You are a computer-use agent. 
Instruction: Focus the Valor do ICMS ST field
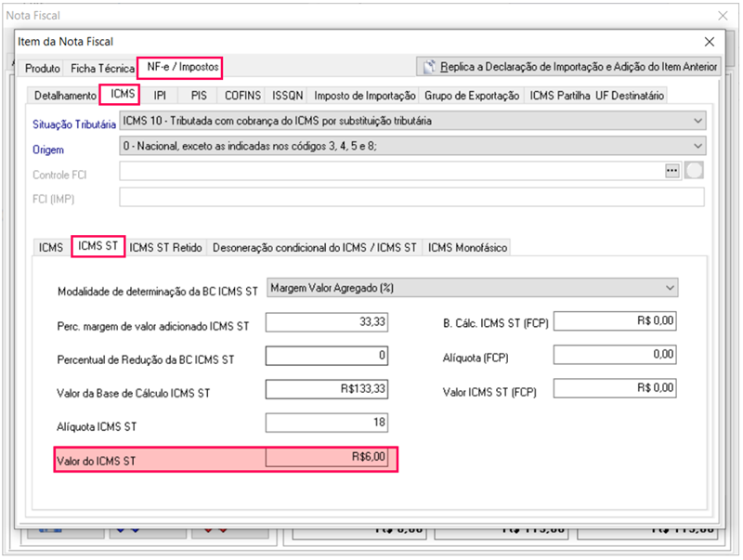pyautogui.click(x=327, y=458)
